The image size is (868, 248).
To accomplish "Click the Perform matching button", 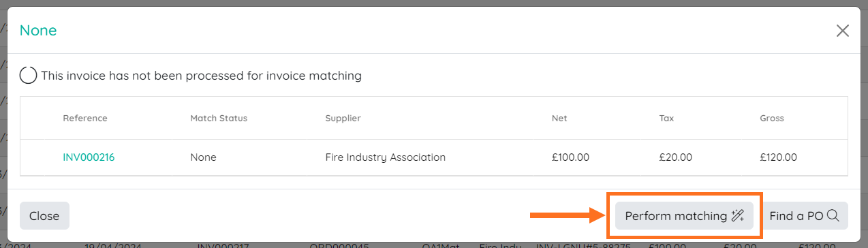I will coord(684,216).
